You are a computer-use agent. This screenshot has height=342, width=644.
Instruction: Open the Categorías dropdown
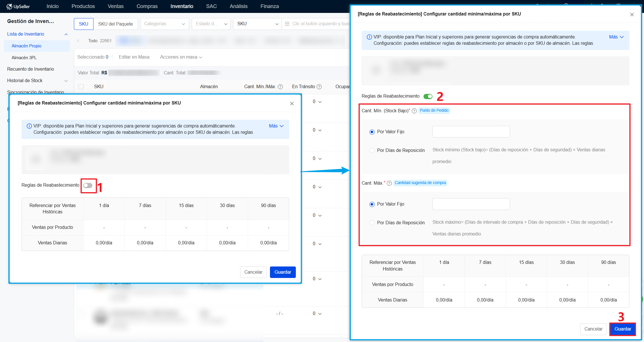pos(165,24)
